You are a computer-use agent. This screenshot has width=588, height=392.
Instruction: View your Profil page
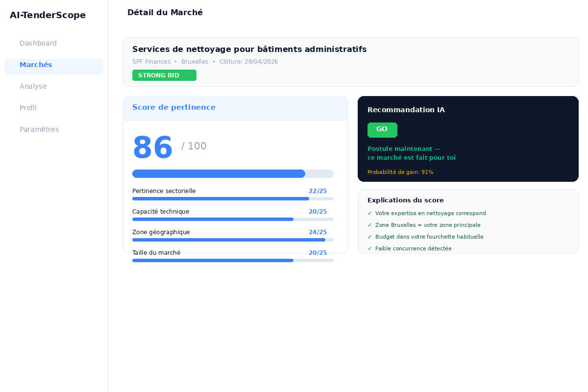point(28,108)
